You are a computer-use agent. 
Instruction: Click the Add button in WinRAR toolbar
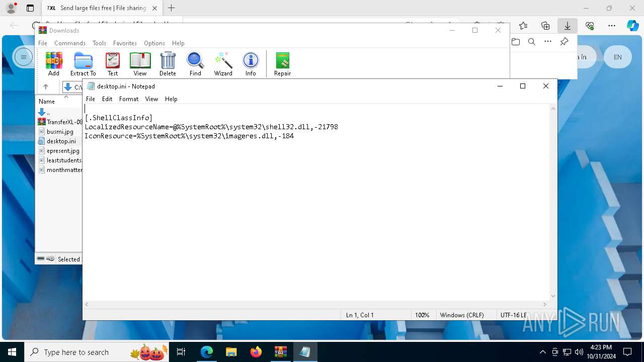coord(54,64)
